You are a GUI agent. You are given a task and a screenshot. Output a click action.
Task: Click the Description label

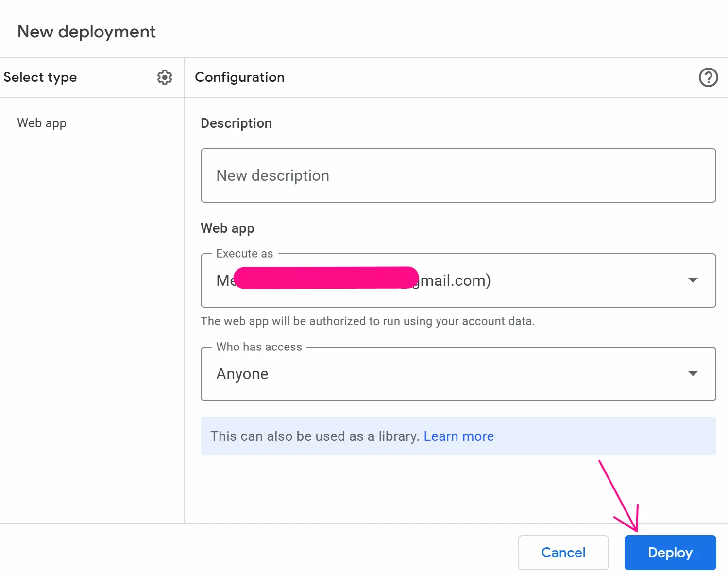click(x=236, y=123)
